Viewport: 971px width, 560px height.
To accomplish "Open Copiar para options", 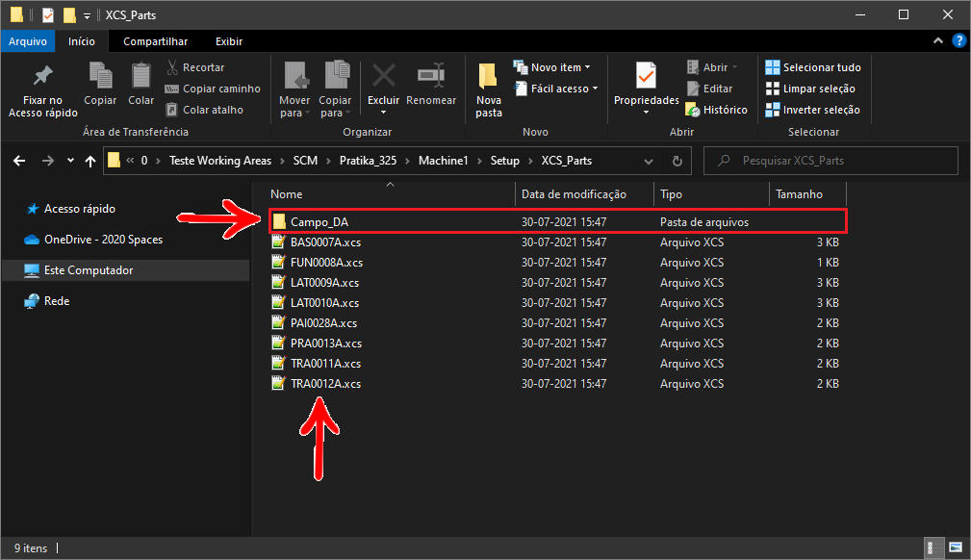I will (x=335, y=90).
